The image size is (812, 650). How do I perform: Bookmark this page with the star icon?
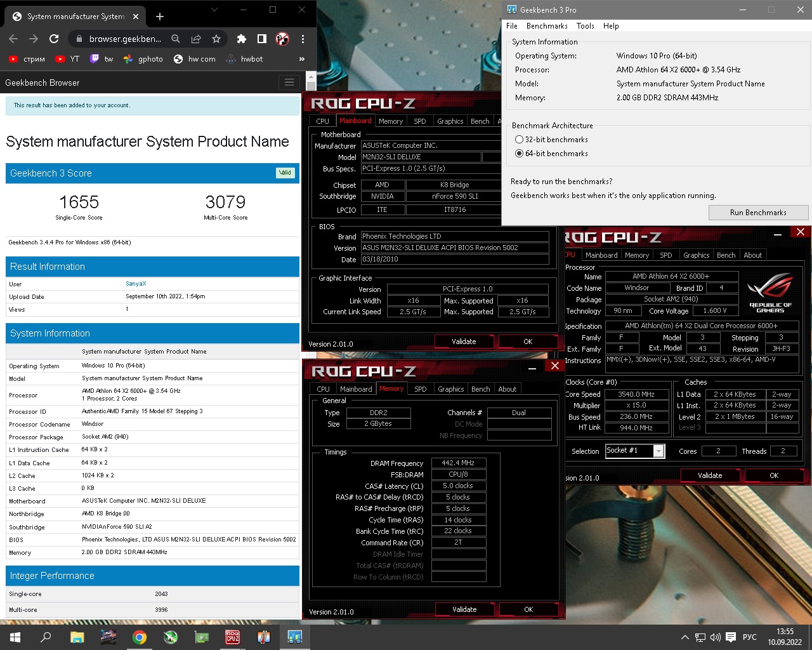coord(216,39)
